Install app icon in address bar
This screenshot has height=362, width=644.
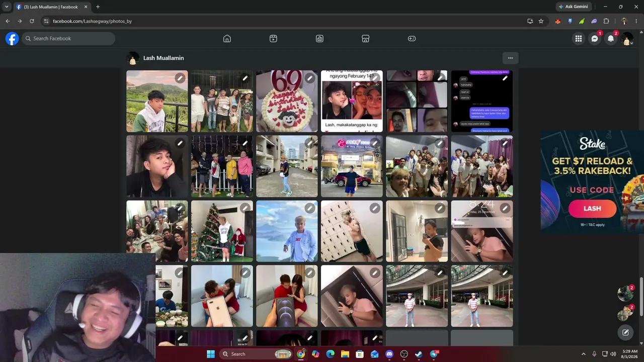tap(530, 21)
